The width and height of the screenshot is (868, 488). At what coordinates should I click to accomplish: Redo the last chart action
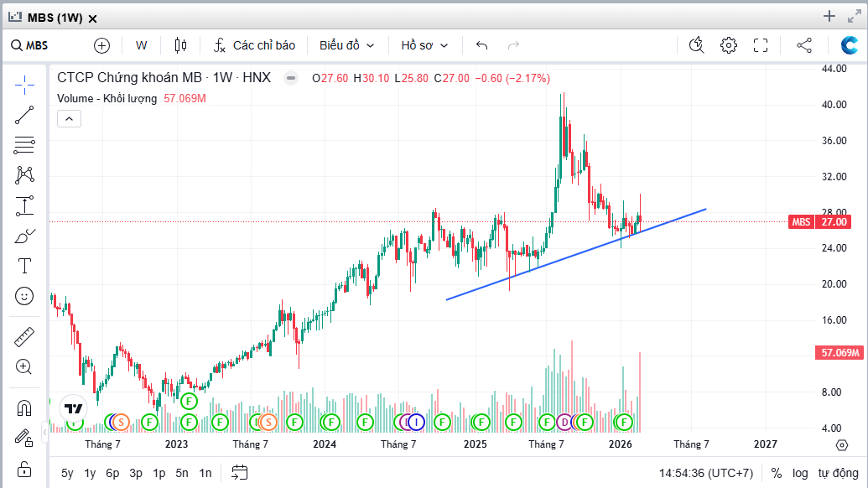514,45
